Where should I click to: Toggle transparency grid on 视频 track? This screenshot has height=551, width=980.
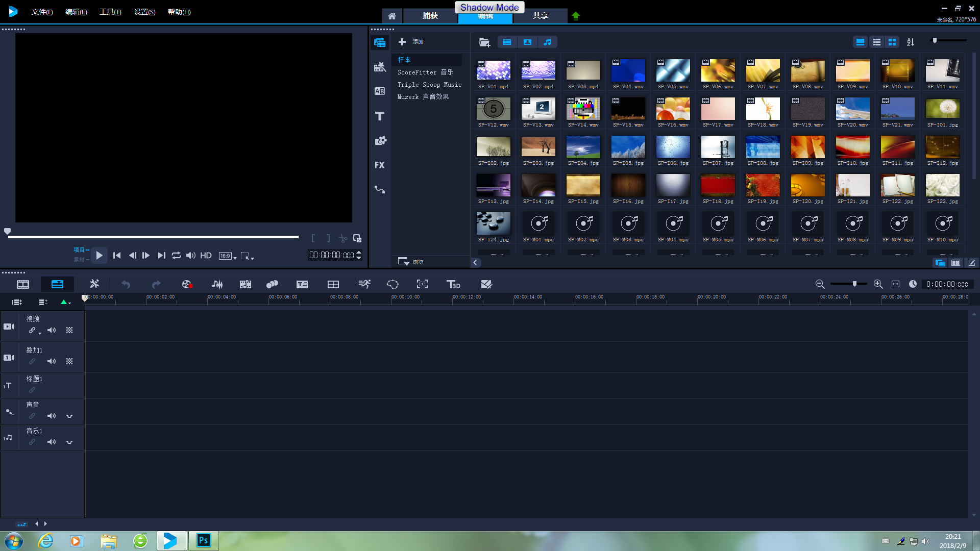coord(69,330)
